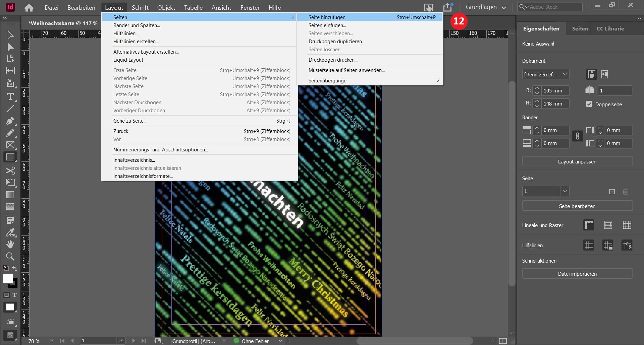The width and height of the screenshot is (644, 345).
Task: Open the Benutzerdefiniert page size dropdown
Action: (545, 74)
